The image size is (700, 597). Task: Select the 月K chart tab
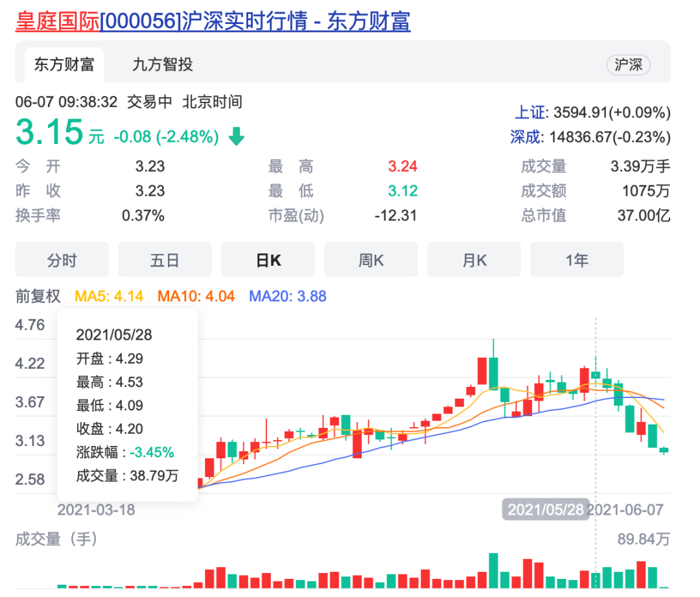pyautogui.click(x=474, y=259)
